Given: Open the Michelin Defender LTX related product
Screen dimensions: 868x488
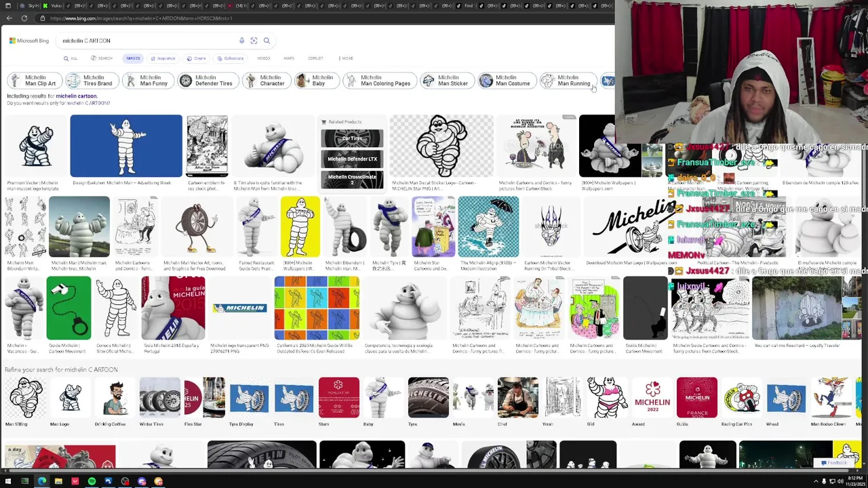Looking at the screenshot, I should tap(352, 159).
